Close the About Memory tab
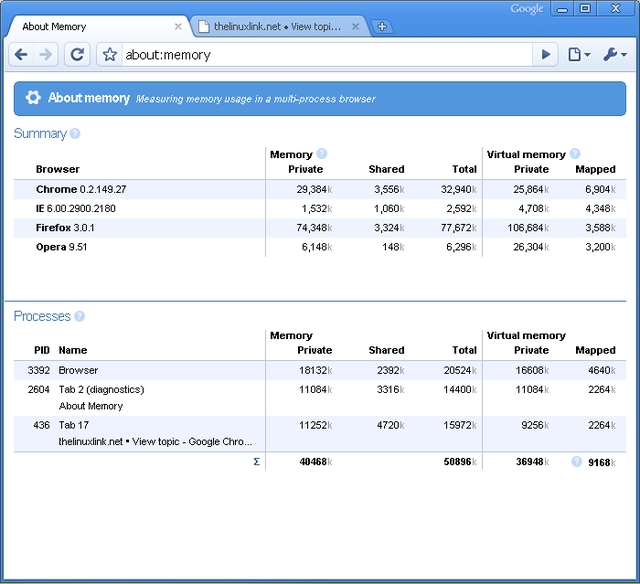Image resolution: width=640 pixels, height=584 pixels. coord(178,27)
